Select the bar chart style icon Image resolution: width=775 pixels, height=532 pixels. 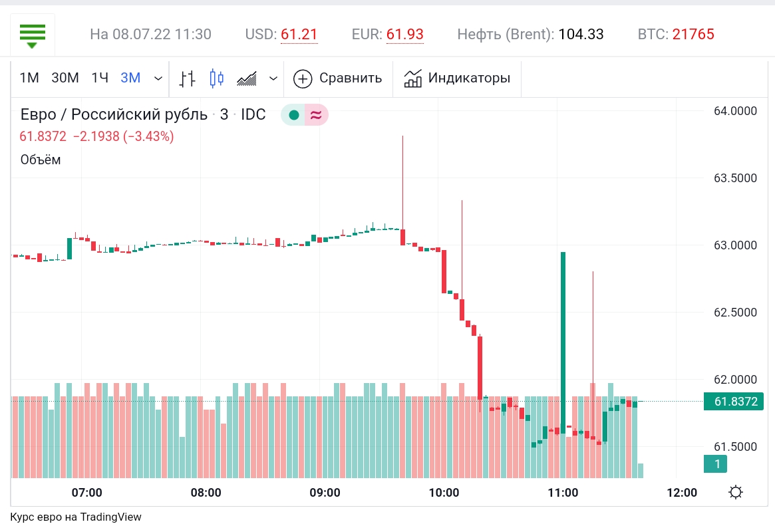tap(188, 78)
